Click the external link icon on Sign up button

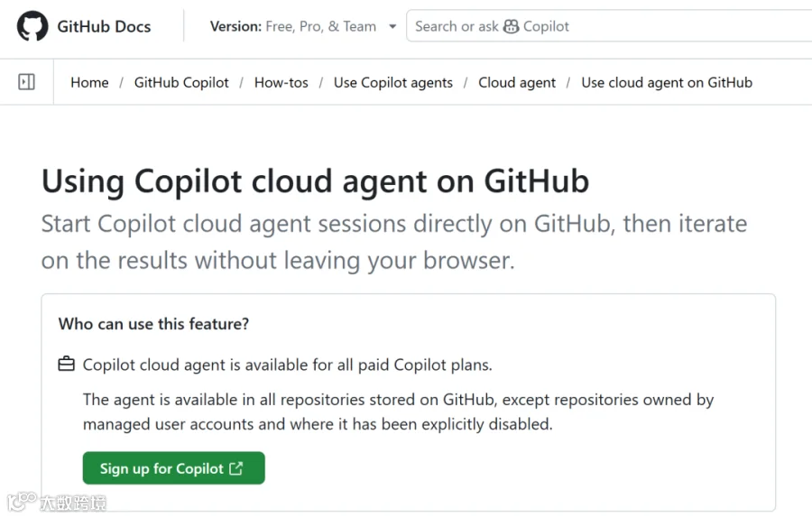[236, 468]
